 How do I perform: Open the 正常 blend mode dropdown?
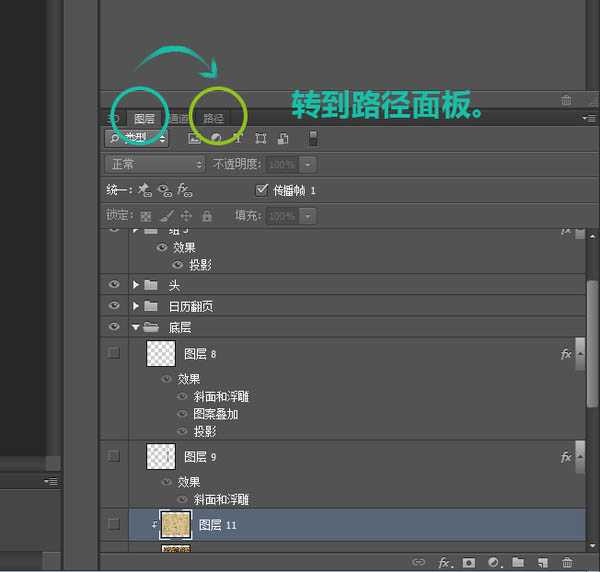coord(155,165)
